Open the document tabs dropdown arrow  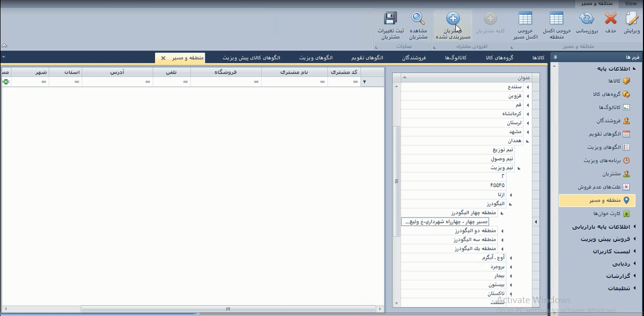[x=4, y=57]
